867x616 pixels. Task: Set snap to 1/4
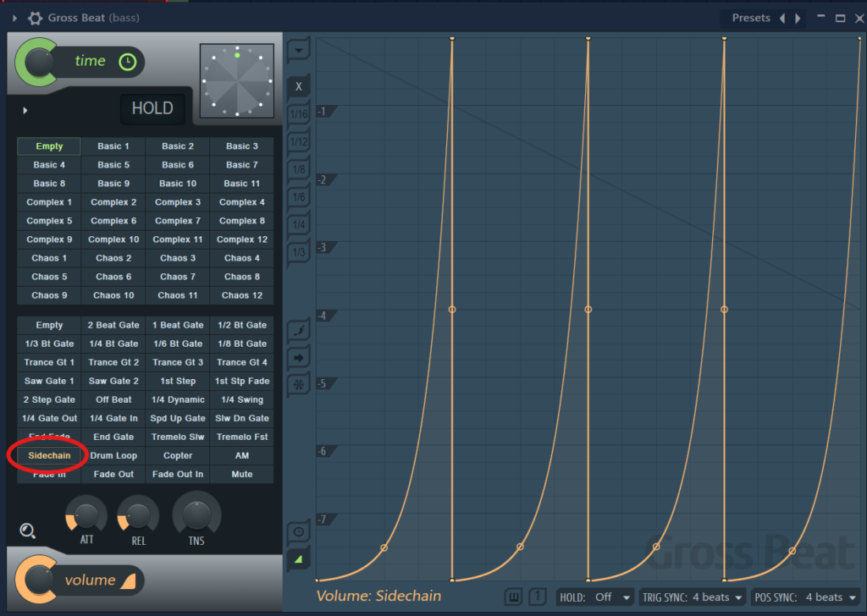click(299, 225)
